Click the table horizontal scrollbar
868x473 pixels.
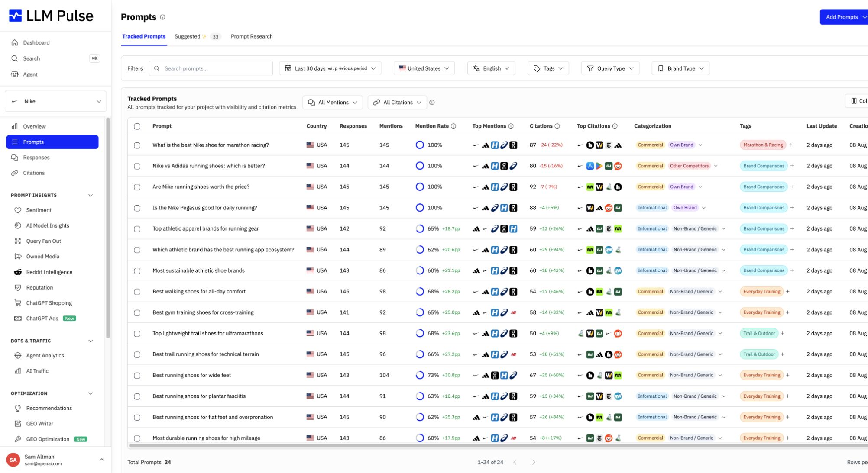click(498, 445)
